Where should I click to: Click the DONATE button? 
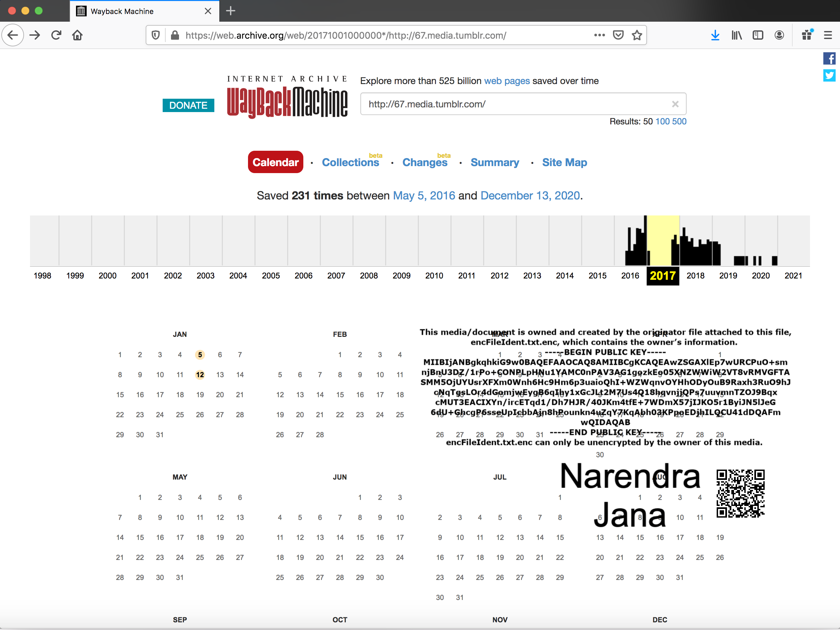pos(188,105)
